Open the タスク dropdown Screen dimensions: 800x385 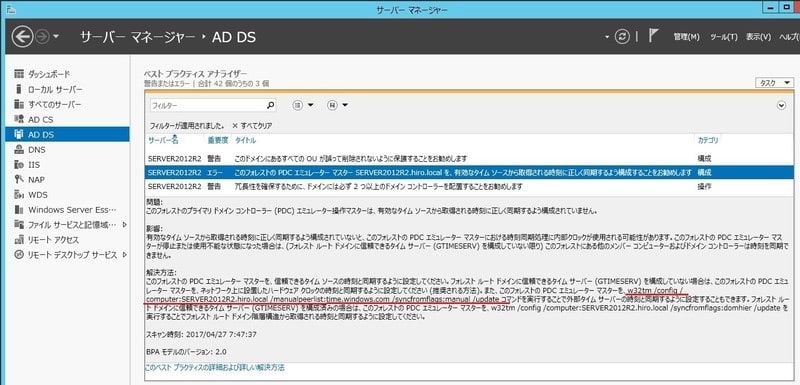pyautogui.click(x=774, y=83)
